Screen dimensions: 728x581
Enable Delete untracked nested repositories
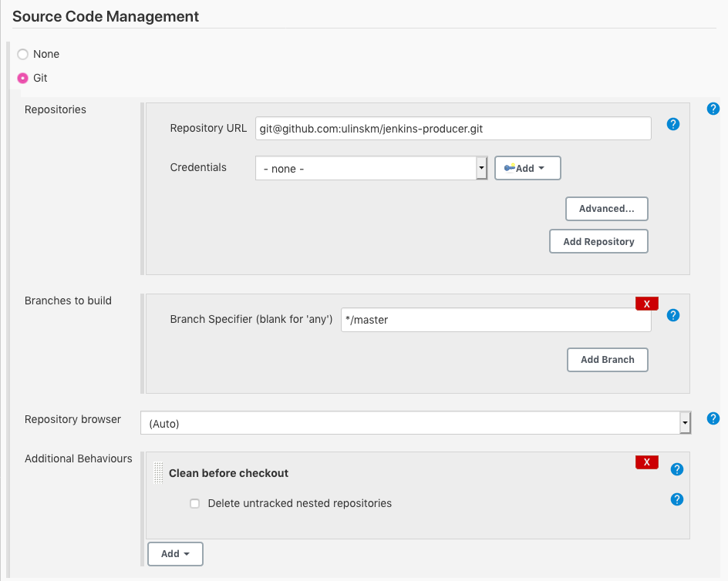194,503
